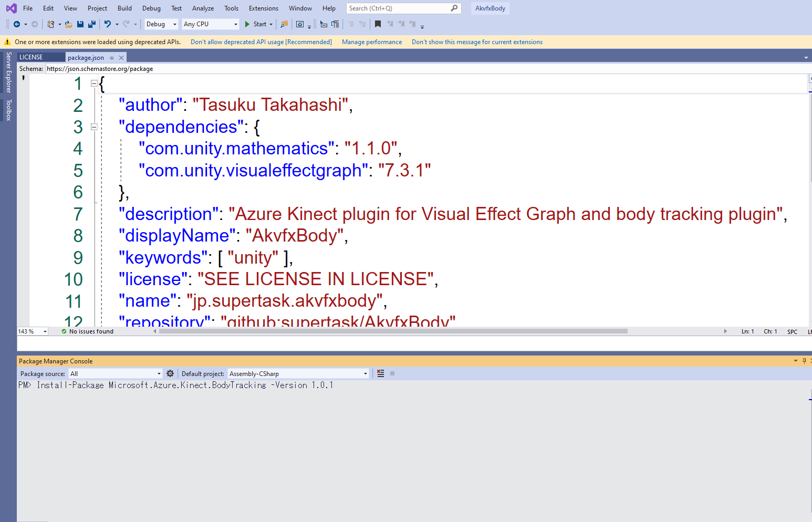Click the AkvfxBody solution name button
Image resolution: width=812 pixels, height=522 pixels.
490,8
